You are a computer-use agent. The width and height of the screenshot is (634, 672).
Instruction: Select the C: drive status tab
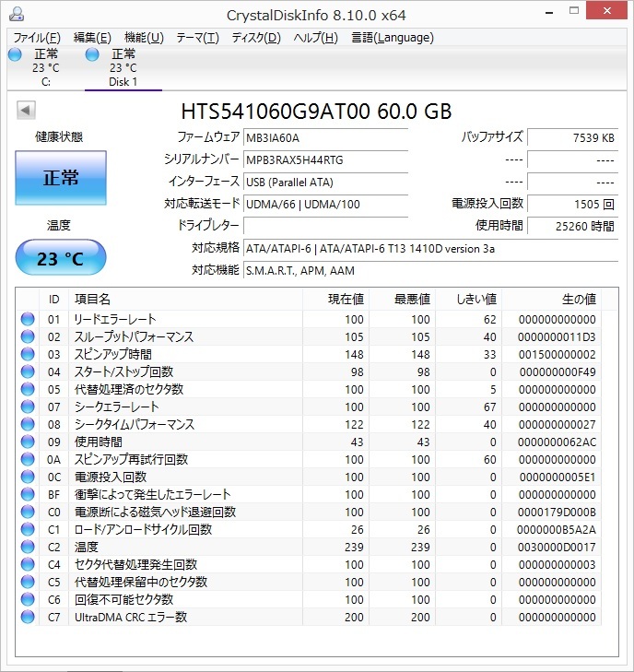coord(46,67)
